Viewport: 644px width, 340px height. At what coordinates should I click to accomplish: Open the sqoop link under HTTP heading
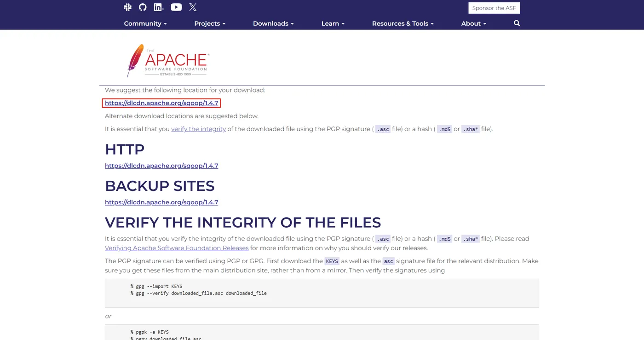click(x=161, y=166)
